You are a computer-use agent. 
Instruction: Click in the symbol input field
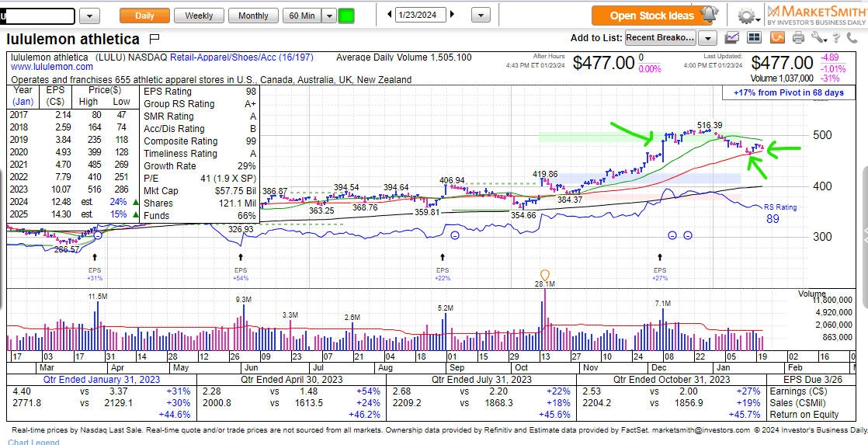36,16
